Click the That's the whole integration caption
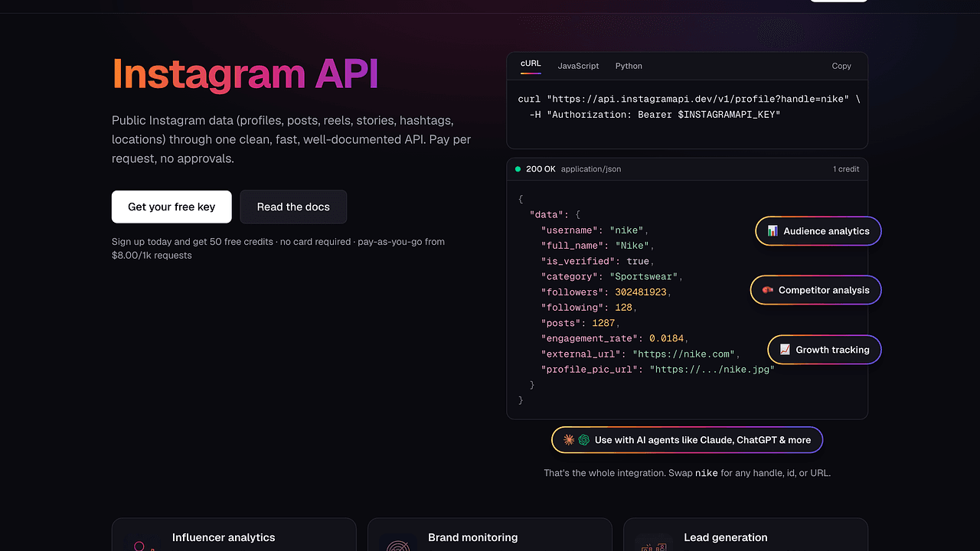The height and width of the screenshot is (551, 980). (687, 473)
